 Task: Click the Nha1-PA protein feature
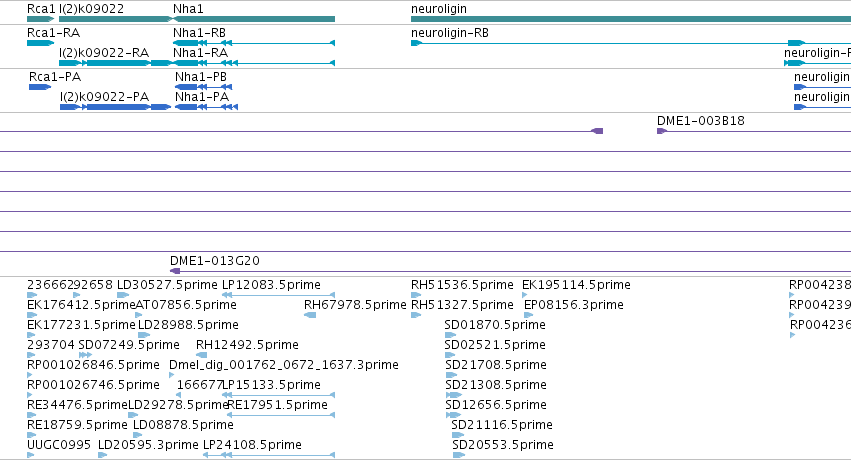pos(206,107)
